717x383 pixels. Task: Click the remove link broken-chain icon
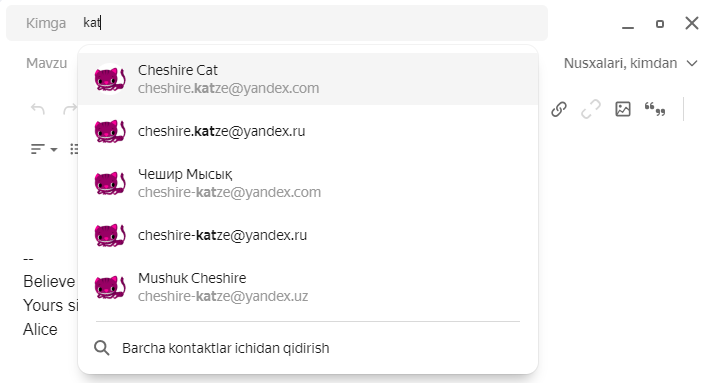pyautogui.click(x=591, y=109)
